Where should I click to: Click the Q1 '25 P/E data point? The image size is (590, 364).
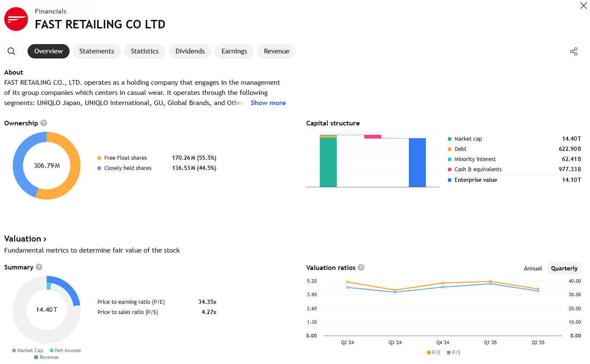(491, 281)
